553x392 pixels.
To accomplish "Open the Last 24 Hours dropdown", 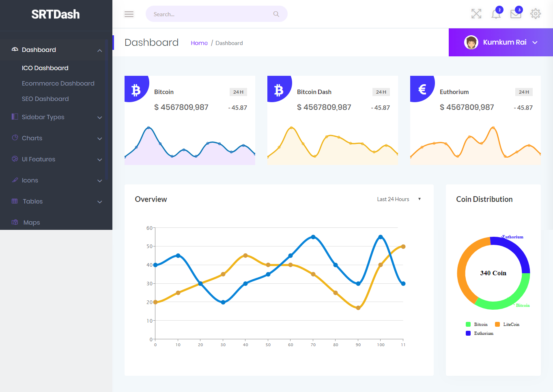I will click(398, 199).
